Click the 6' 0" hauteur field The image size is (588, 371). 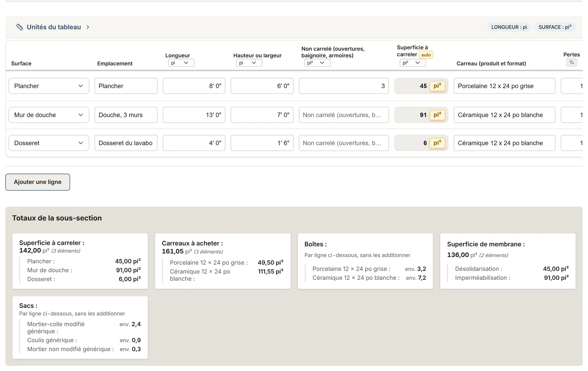(x=262, y=86)
